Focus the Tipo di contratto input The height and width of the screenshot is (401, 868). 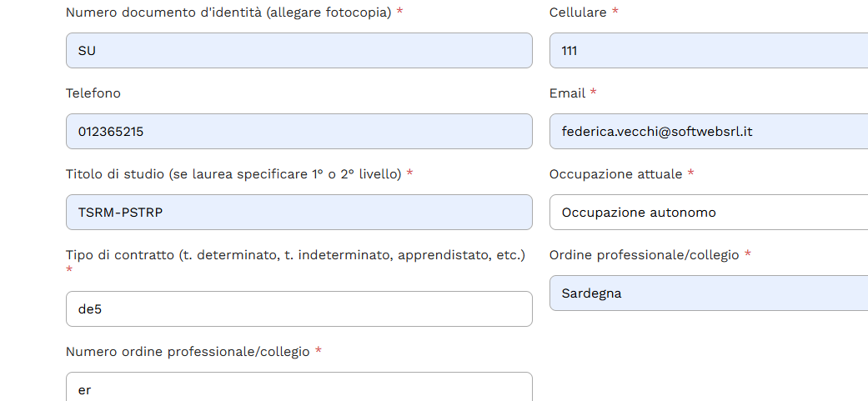299,309
